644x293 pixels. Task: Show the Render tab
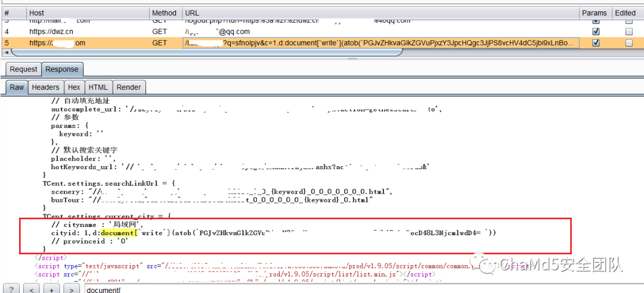coord(129,87)
